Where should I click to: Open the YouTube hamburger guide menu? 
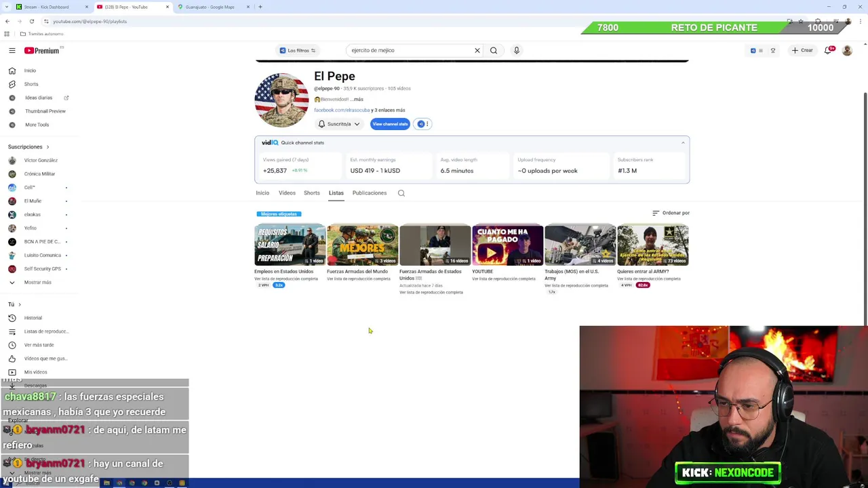click(x=12, y=50)
